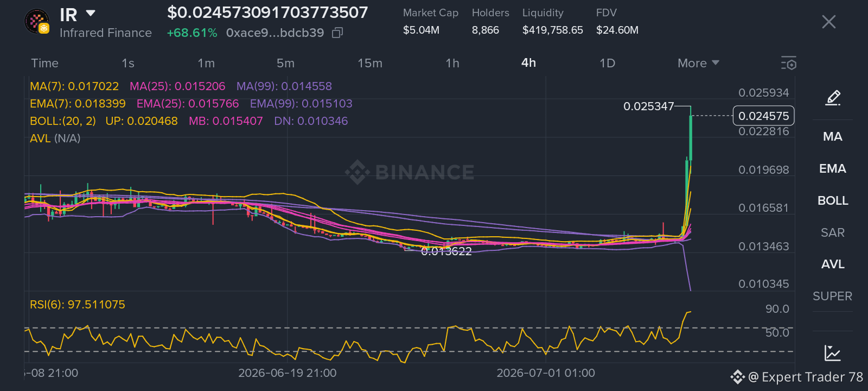The image size is (868, 391).
Task: Open the line chart icon at bottom right
Action: 832,353
